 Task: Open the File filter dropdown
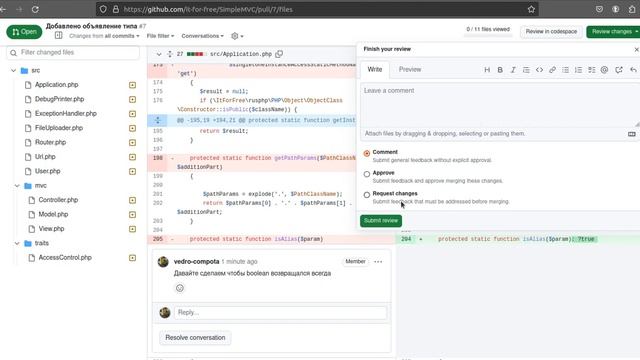(x=160, y=36)
